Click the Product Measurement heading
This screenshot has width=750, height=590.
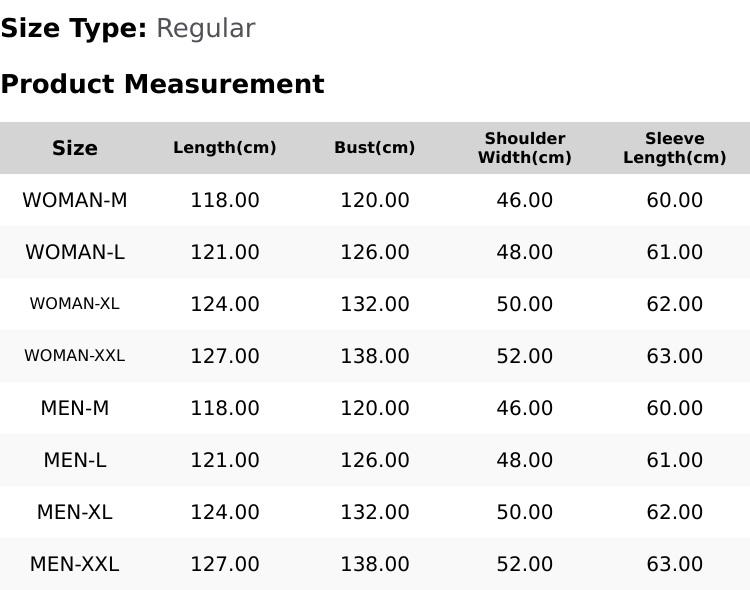pyautogui.click(x=163, y=84)
